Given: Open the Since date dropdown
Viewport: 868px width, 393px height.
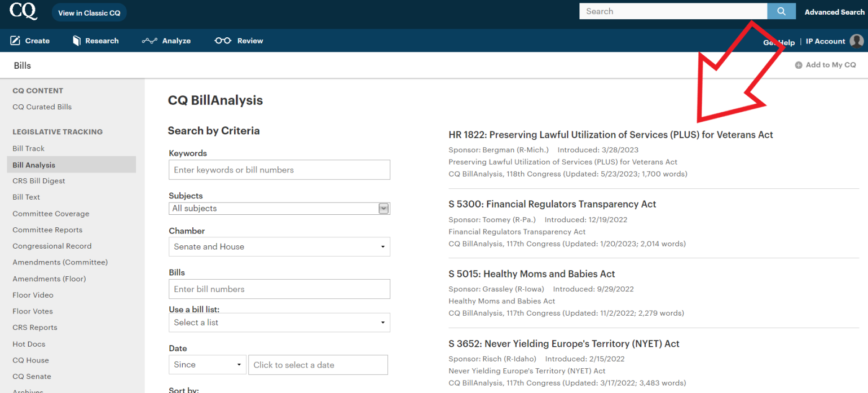Looking at the screenshot, I should tap(208, 364).
